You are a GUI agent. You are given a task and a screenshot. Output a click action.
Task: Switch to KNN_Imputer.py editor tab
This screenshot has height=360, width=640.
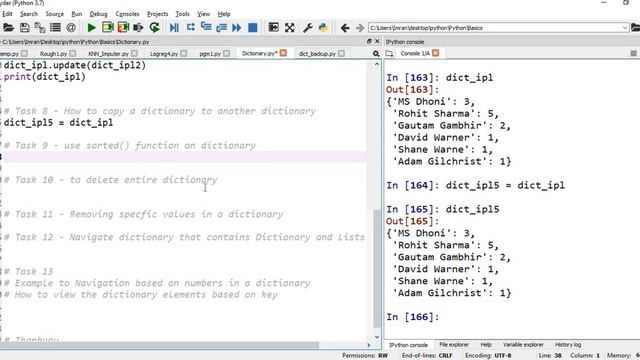click(108, 53)
